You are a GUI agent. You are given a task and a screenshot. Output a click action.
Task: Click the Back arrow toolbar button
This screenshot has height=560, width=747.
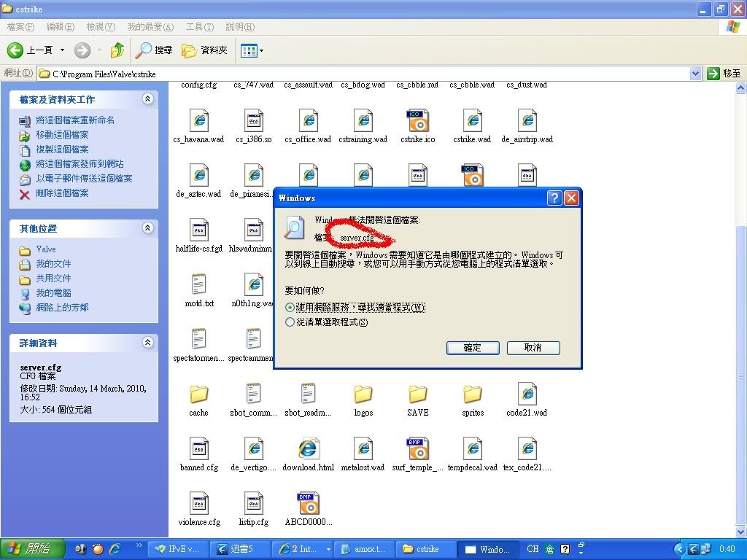click(15, 50)
